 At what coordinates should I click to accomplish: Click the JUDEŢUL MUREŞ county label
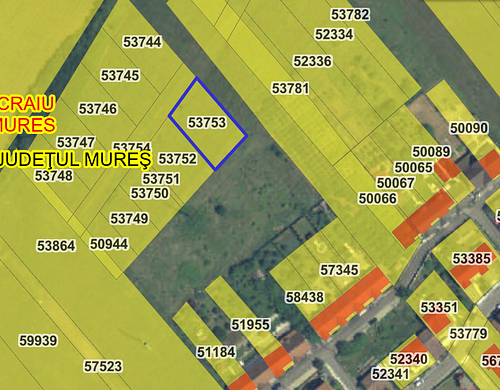click(76, 160)
